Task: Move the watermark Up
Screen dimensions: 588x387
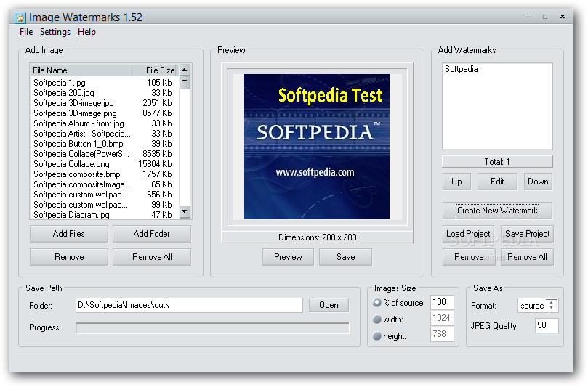Action: [456, 182]
